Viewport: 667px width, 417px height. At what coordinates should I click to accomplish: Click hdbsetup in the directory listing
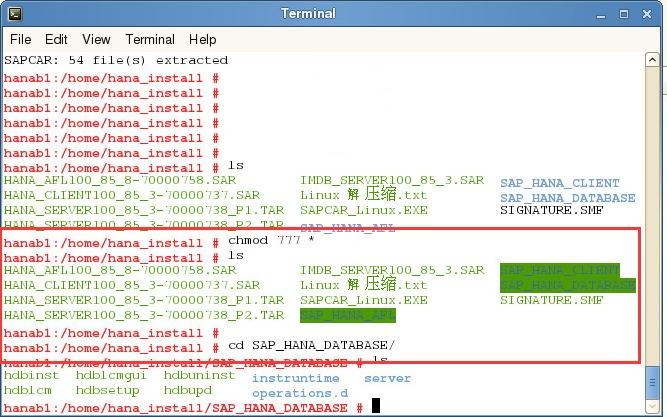tap(108, 390)
